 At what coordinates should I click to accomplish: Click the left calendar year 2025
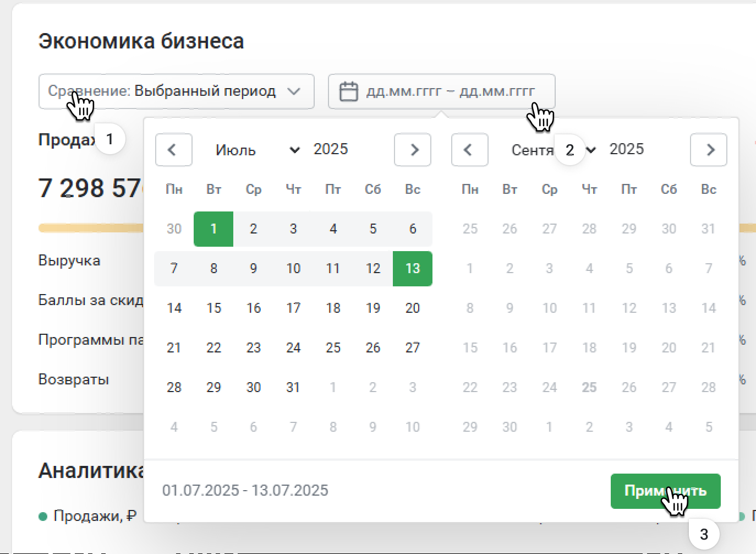click(331, 149)
